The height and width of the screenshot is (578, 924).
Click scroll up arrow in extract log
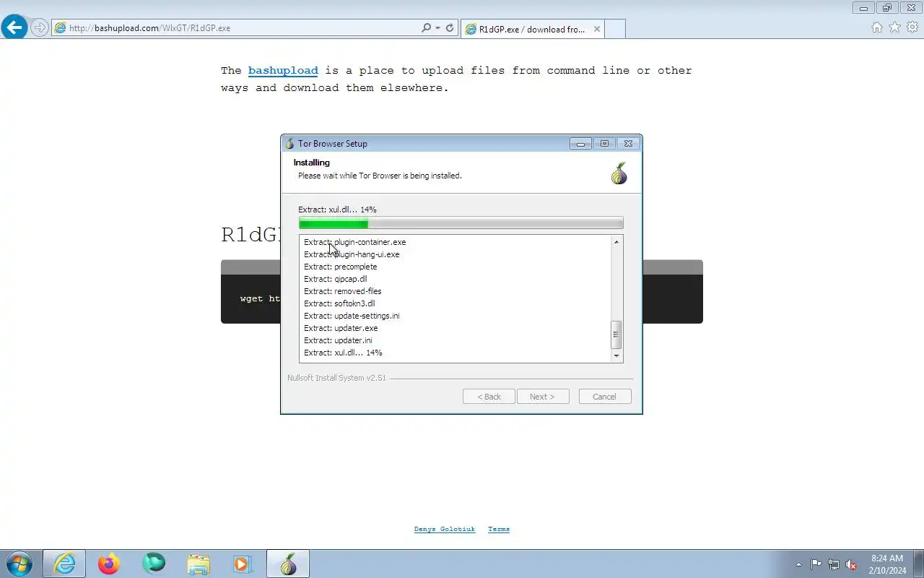click(616, 242)
